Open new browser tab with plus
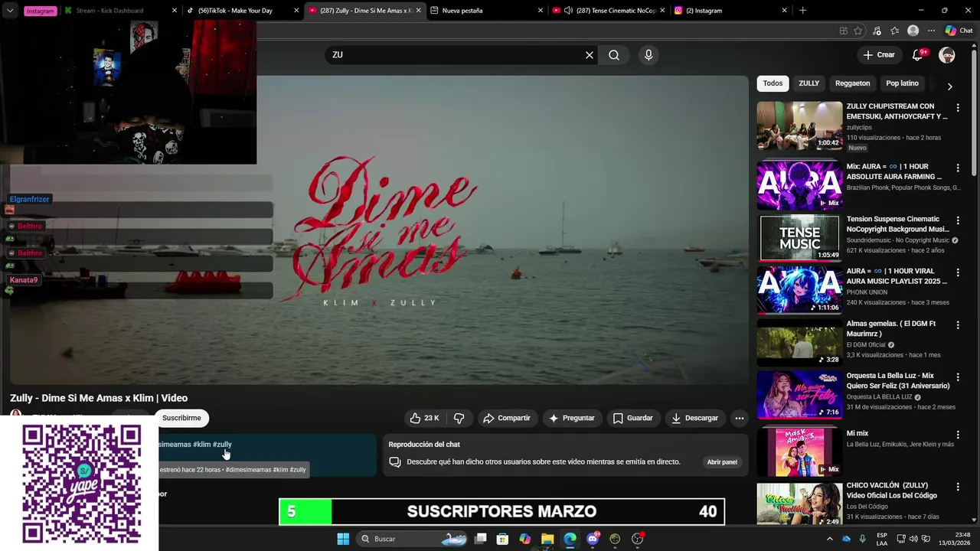 [802, 11]
